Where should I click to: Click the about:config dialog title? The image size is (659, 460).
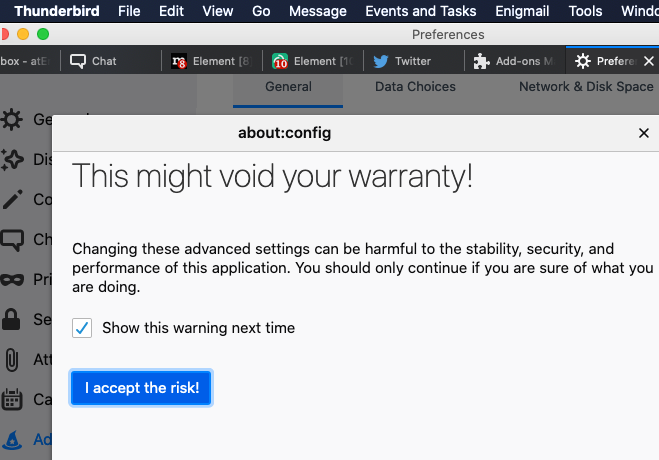[x=285, y=133]
